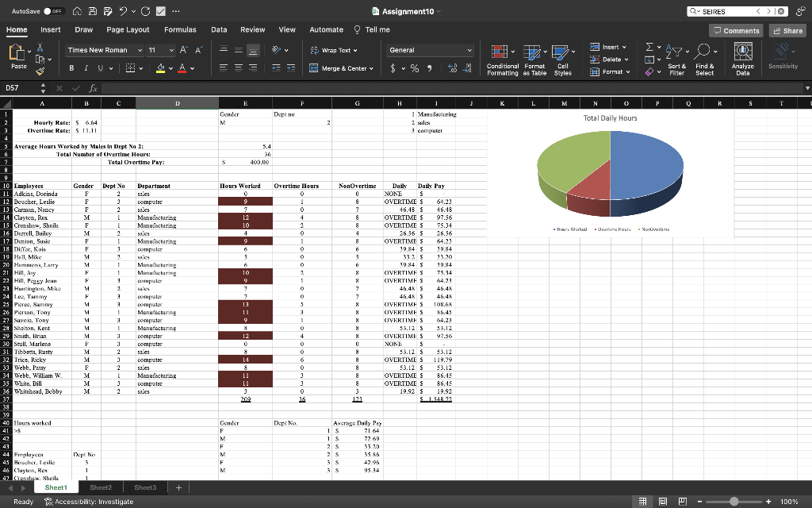Open the Sheet2 worksheet tab

101,487
